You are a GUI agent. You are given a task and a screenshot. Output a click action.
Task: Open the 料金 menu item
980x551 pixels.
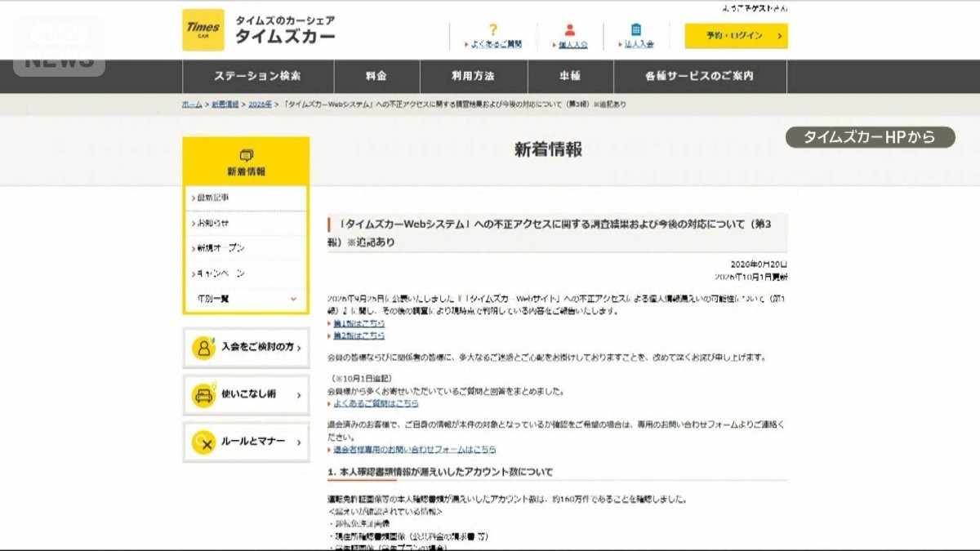(x=376, y=77)
